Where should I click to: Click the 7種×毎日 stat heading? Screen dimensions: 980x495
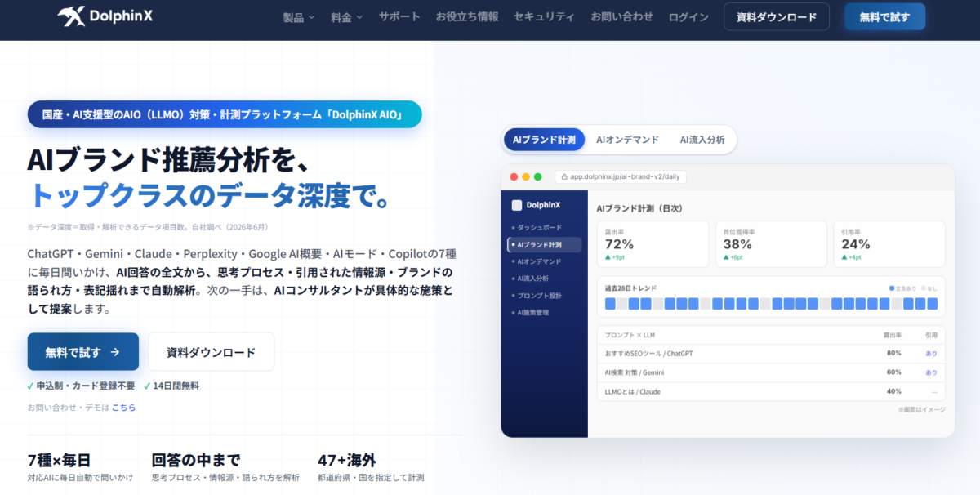[59, 460]
